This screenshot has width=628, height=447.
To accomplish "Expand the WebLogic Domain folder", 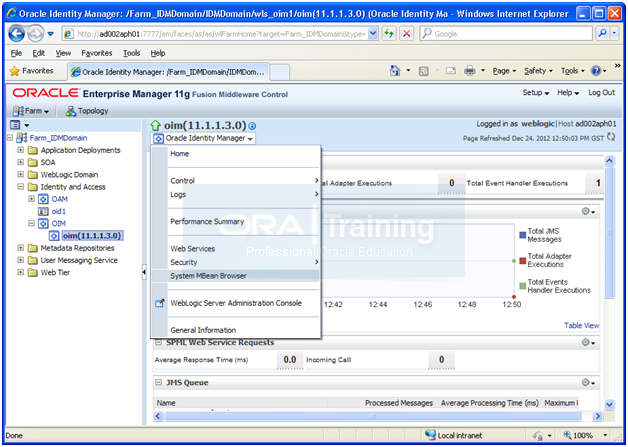I will click(20, 174).
